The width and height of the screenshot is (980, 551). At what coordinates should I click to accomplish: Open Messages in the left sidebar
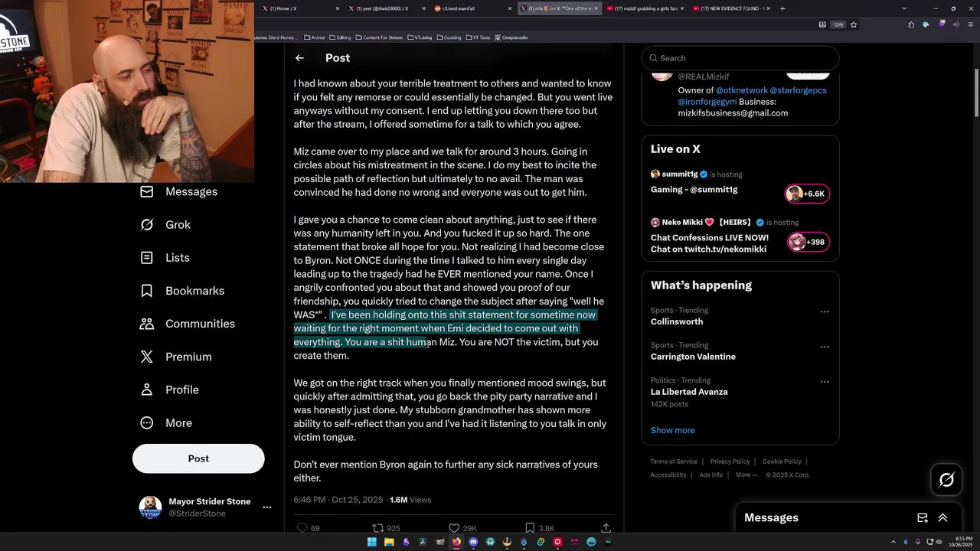pos(178,192)
